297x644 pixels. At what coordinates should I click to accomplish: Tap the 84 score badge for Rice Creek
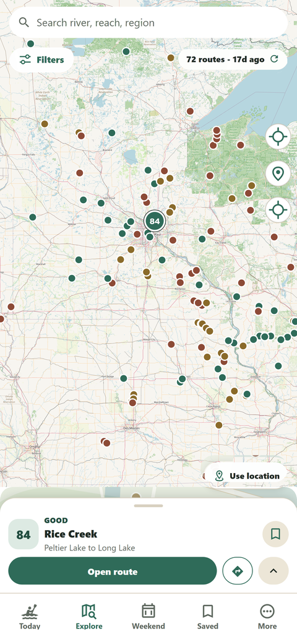[x=24, y=534]
